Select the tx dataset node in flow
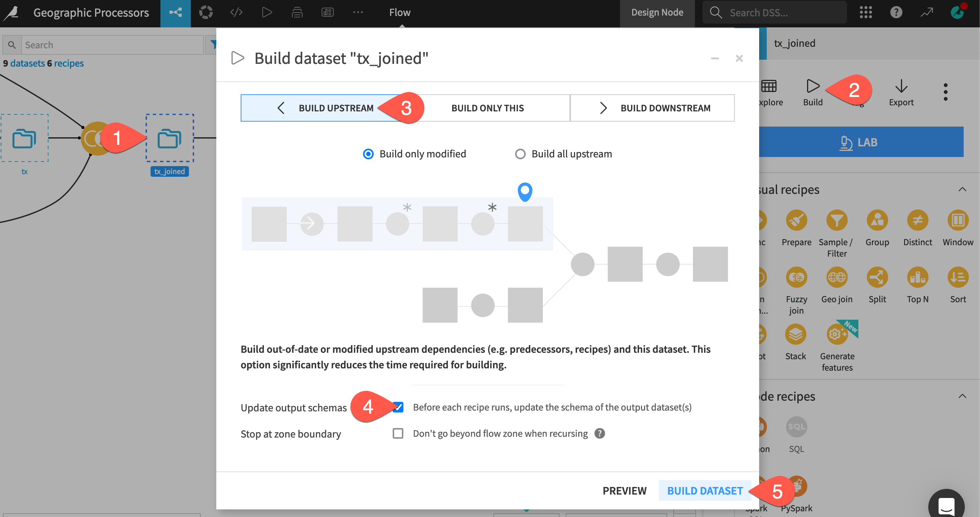Screen dimensions: 980x517 24,138
